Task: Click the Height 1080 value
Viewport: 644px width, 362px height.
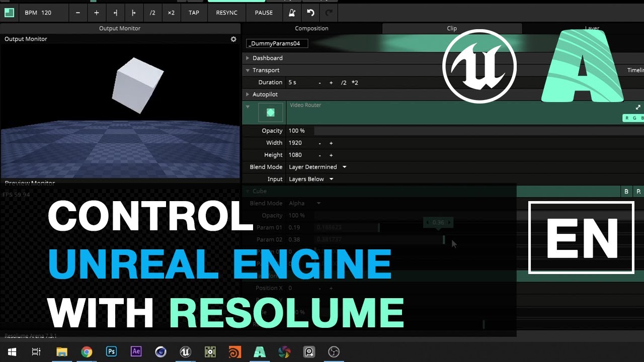Action: tap(295, 155)
